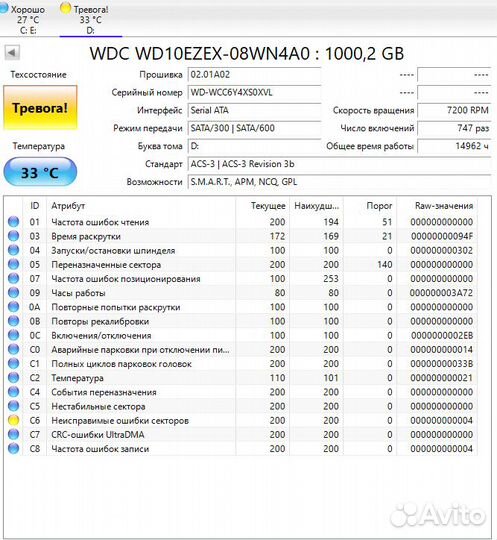Click the blue status icon for attribute 01
The width and height of the screenshot is (497, 540).
coord(13,222)
